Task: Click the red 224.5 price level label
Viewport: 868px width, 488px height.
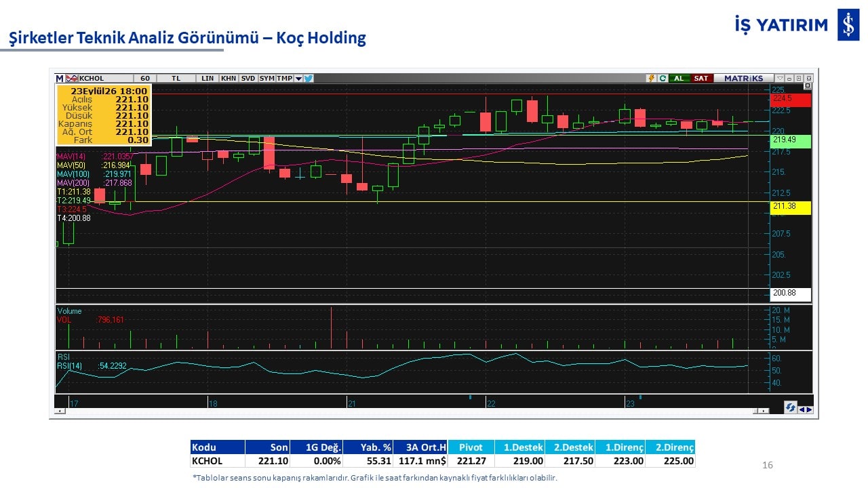Action: point(791,100)
